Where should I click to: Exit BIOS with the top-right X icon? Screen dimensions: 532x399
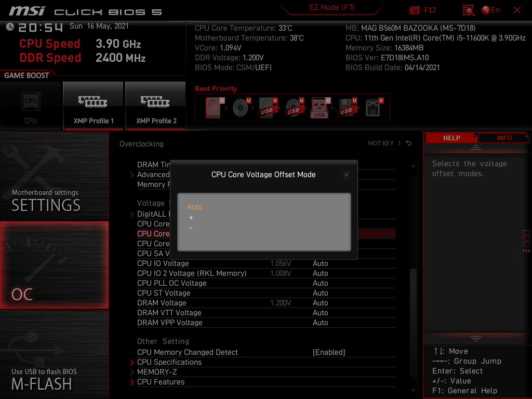[x=517, y=10]
